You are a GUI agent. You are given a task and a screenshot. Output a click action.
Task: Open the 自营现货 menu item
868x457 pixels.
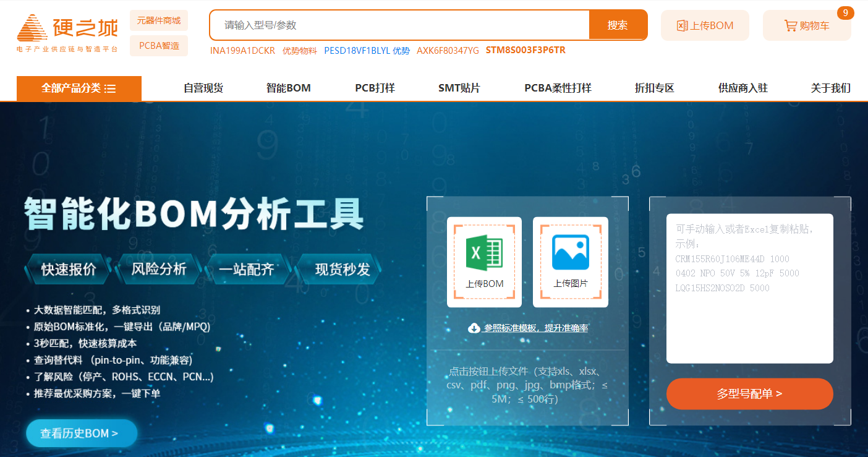coord(203,88)
